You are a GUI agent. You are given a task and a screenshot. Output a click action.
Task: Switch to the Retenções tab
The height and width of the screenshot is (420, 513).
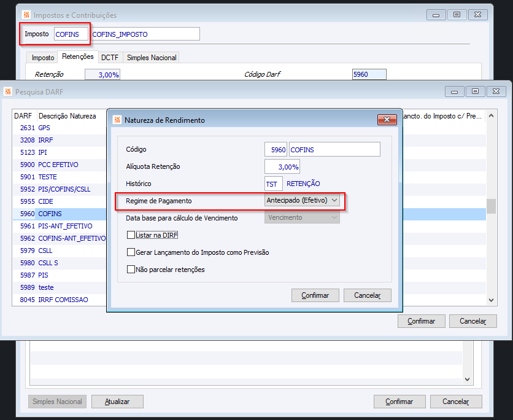[78, 56]
